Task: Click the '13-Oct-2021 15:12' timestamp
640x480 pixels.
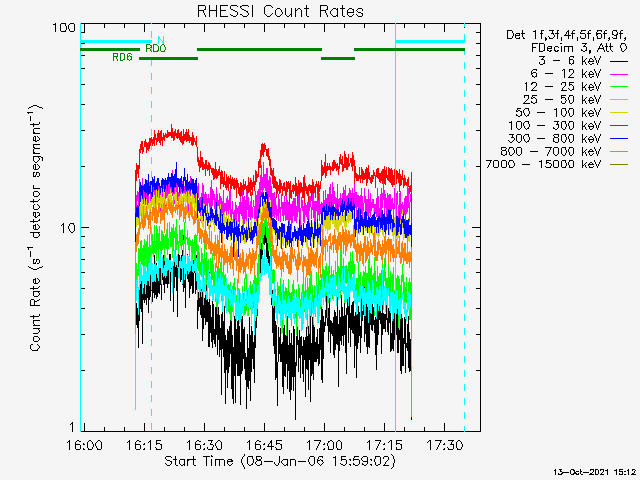Action: click(595, 472)
